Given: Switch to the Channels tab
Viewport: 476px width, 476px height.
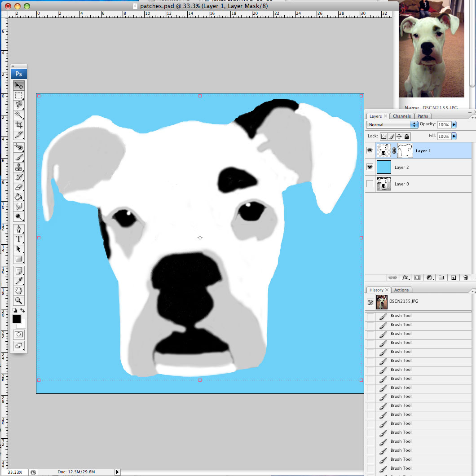Looking at the screenshot, I should (x=401, y=116).
